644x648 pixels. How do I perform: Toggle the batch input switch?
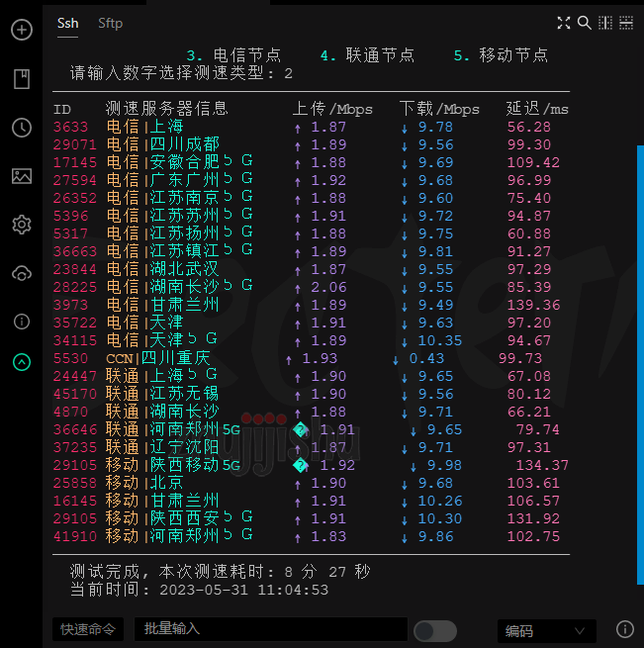(435, 631)
